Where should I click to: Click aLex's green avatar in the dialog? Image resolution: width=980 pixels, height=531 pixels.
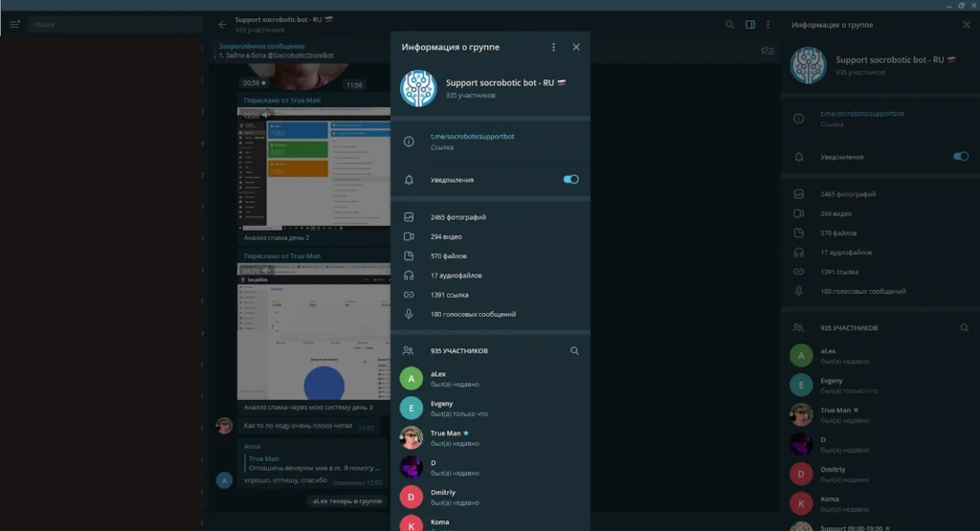pyautogui.click(x=412, y=379)
